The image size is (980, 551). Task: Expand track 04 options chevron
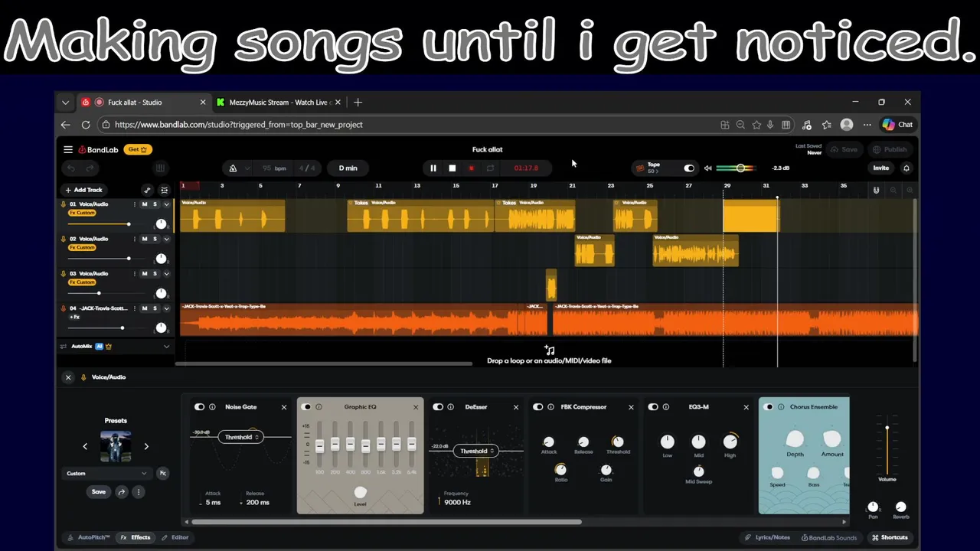coord(166,308)
